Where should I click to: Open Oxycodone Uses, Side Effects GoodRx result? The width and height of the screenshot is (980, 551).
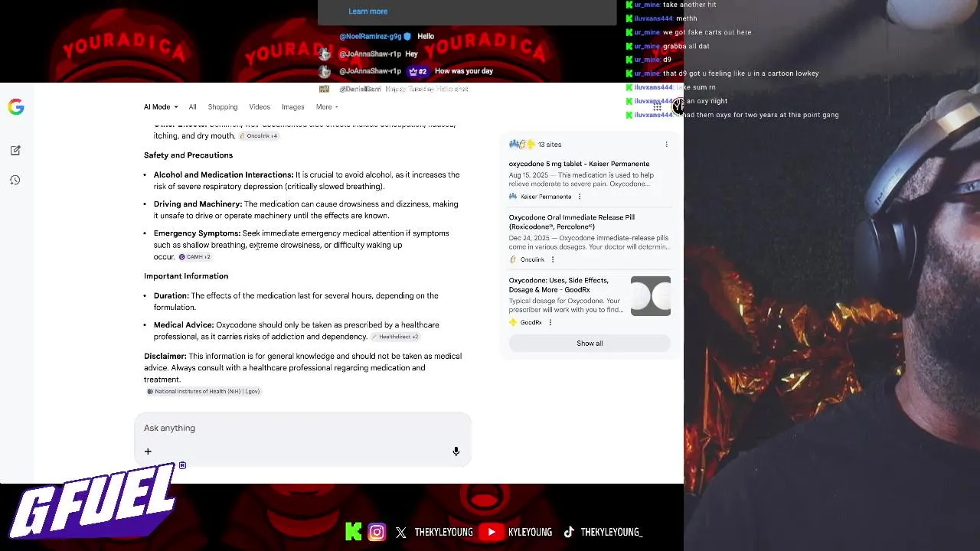point(559,285)
